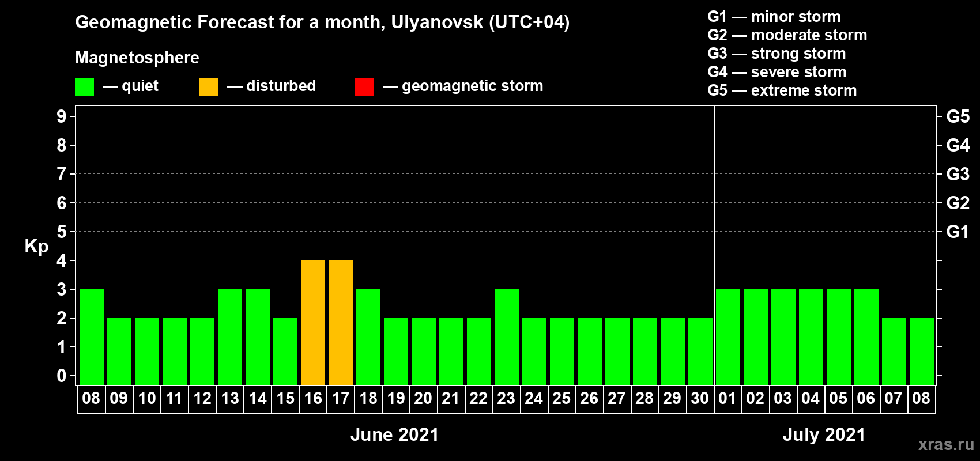
Task: Click the 'disturbed' legend label
Action: [281, 86]
